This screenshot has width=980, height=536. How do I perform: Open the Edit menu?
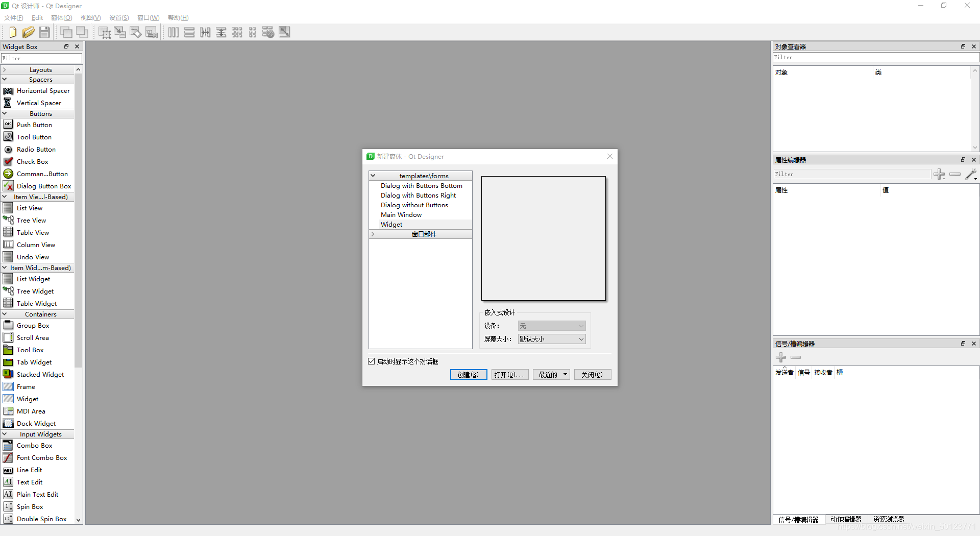37,18
